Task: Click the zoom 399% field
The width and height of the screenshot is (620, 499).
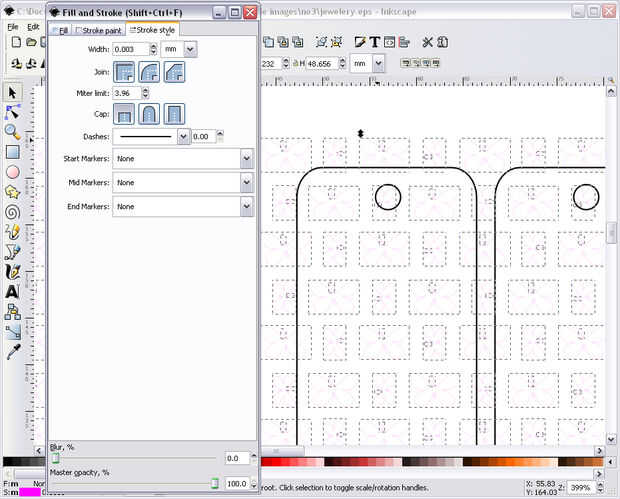Action: point(582,488)
